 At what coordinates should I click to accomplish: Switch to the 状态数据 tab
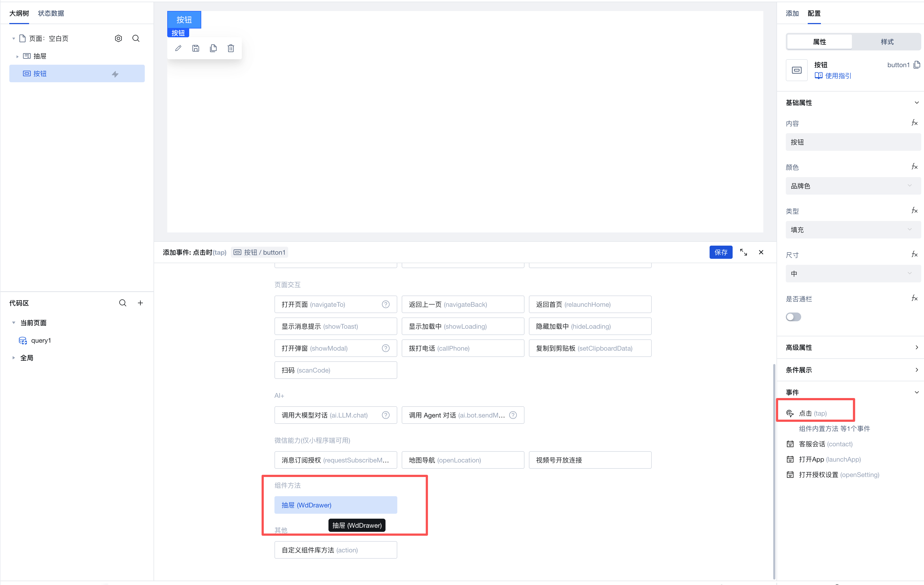tap(51, 13)
